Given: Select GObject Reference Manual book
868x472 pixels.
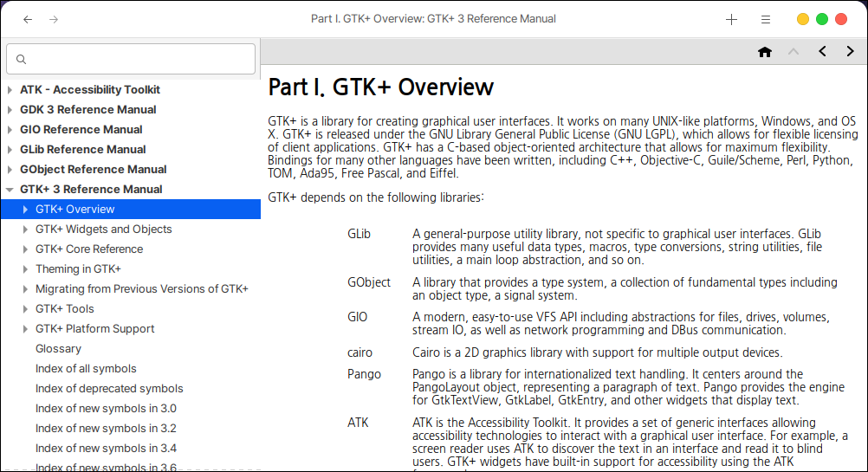Looking at the screenshot, I should pos(93,170).
